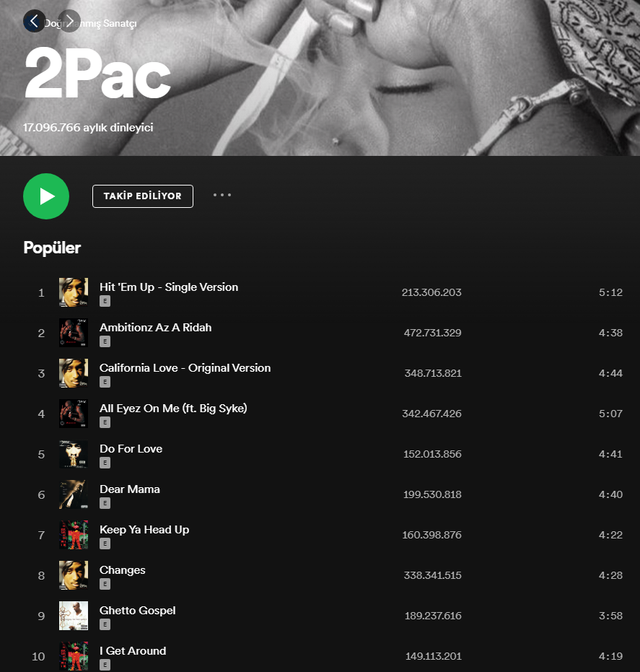Click the explicit badge under Dear Mama
The height and width of the screenshot is (672, 640).
click(105, 503)
